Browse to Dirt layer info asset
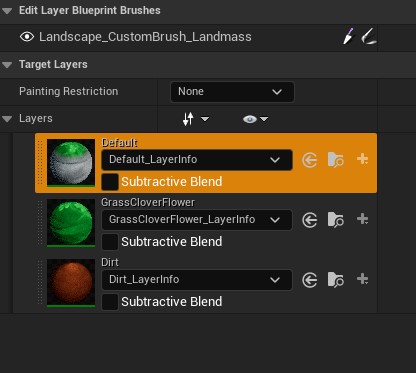 point(336,280)
